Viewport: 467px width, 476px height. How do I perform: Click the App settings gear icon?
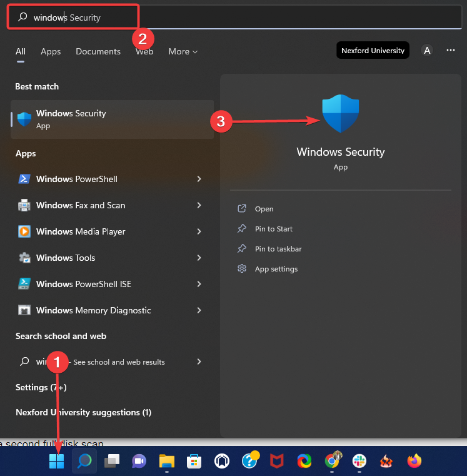click(242, 269)
